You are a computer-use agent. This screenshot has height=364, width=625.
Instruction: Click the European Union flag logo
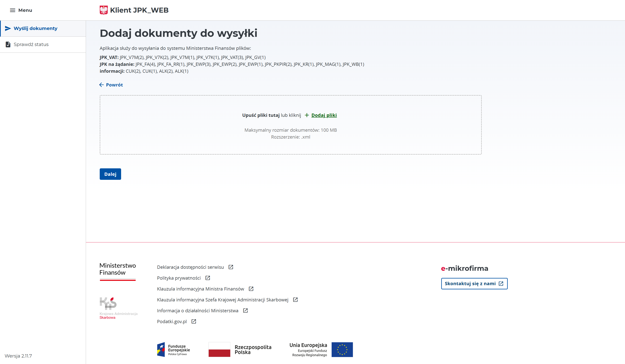coord(342,350)
